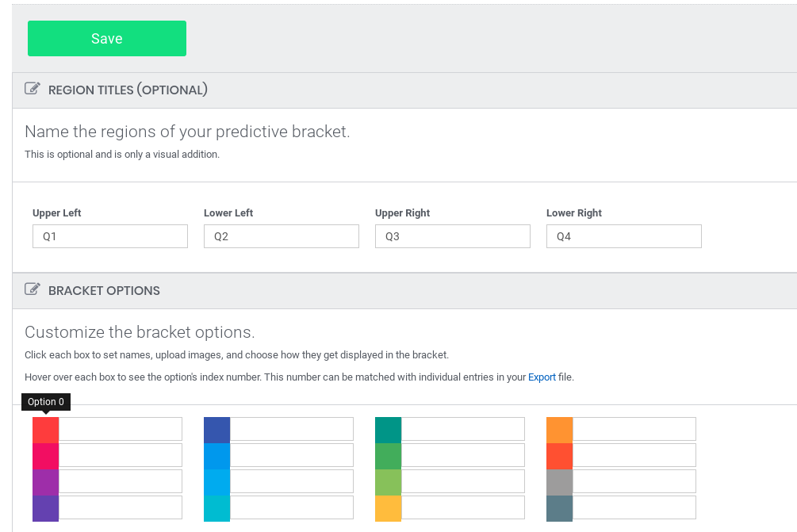Select the light green color box
This screenshot has height=532, width=797.
(389, 482)
